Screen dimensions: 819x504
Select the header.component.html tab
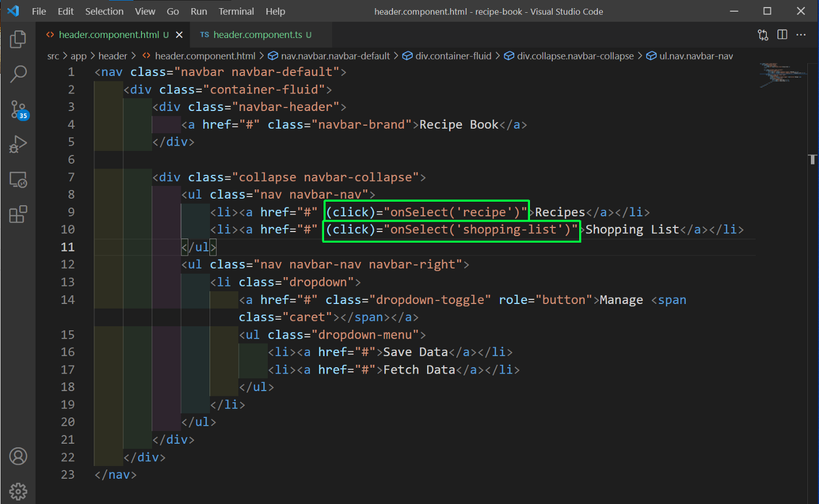tap(113, 35)
